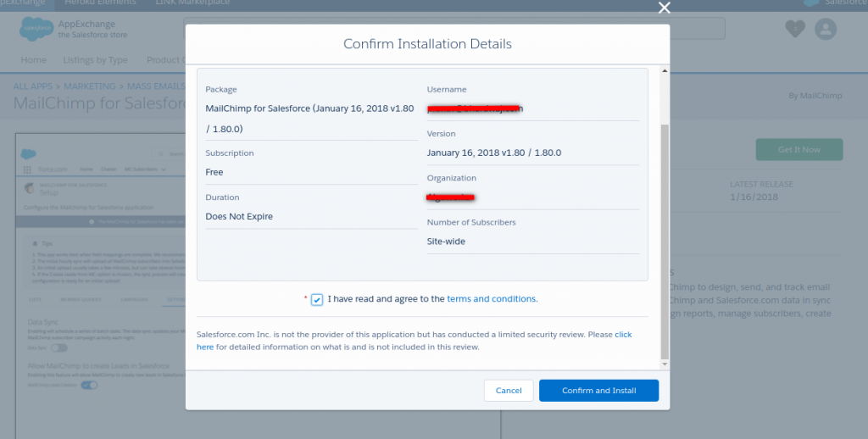
Task: Open Heroku Elements top tab
Action: click(100, 3)
